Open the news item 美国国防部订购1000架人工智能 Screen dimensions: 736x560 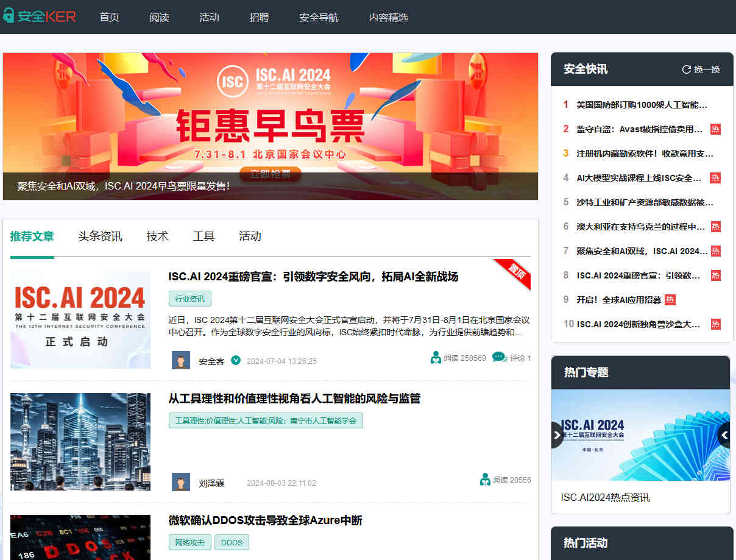coord(642,104)
